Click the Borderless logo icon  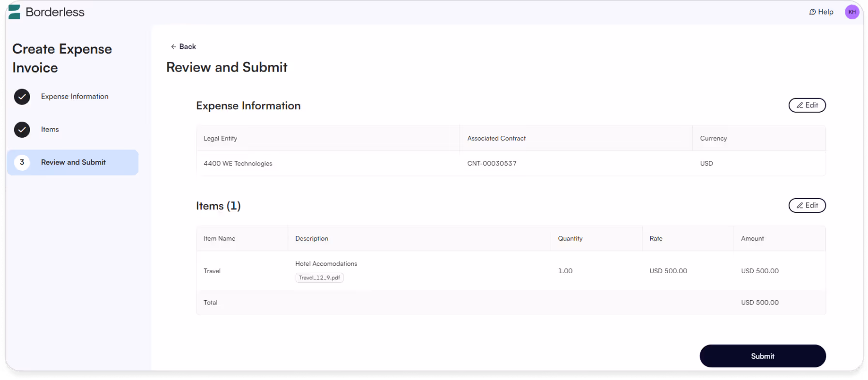15,12
